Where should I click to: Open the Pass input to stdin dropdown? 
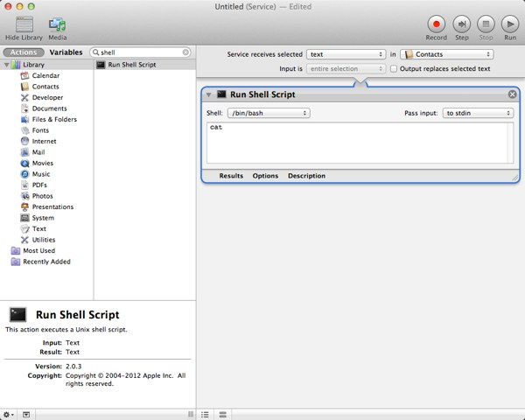pyautogui.click(x=478, y=113)
